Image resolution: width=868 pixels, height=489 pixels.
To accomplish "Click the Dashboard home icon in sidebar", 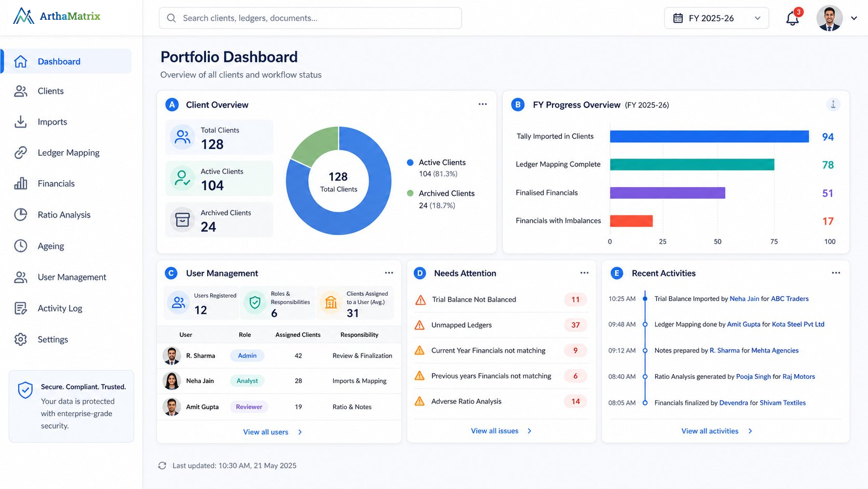I will point(21,61).
